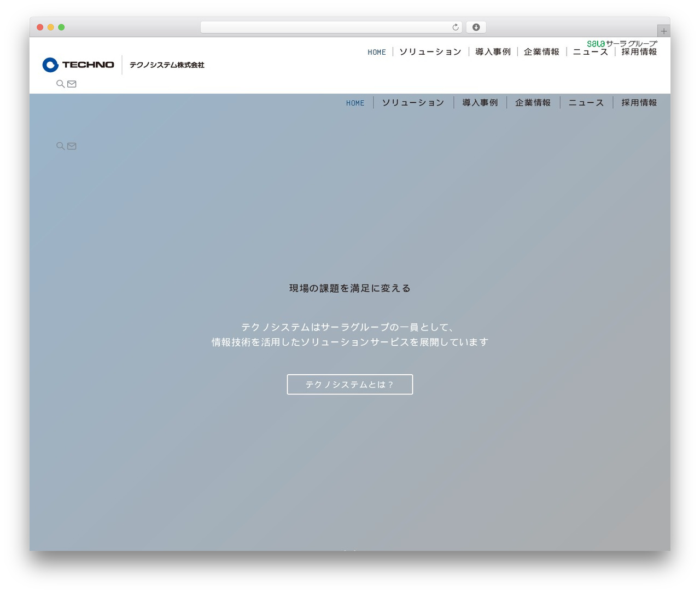The image size is (700, 593).
Task: Open the browser downloads button
Action: (476, 27)
